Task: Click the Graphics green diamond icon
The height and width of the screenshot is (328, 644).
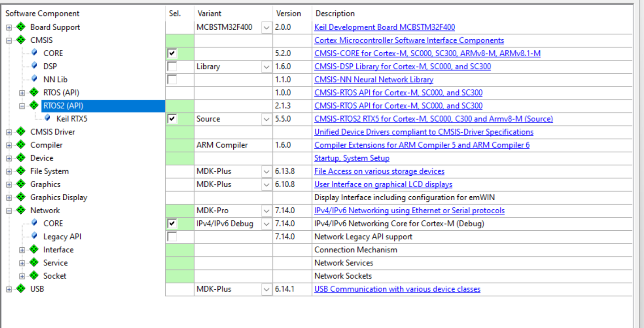Action: [x=21, y=184]
